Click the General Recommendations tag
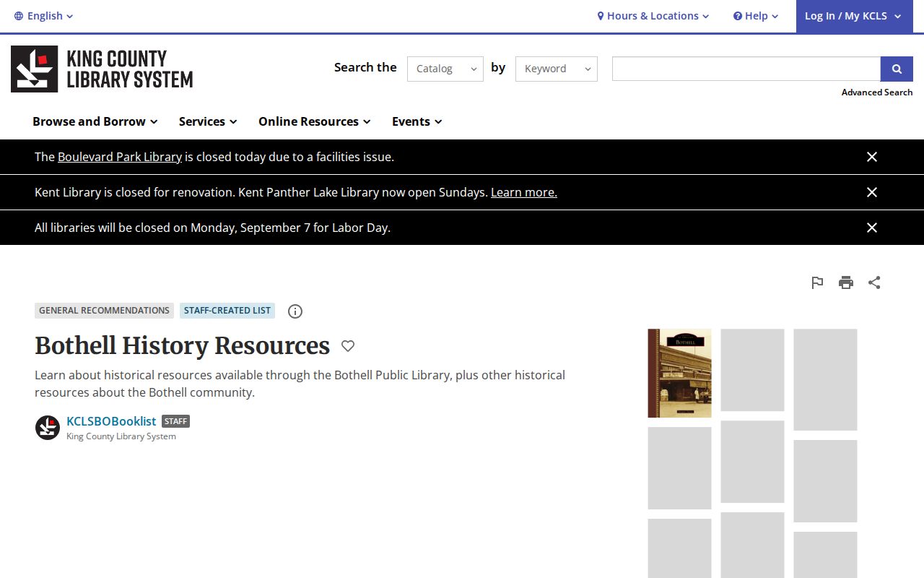 [x=104, y=311]
